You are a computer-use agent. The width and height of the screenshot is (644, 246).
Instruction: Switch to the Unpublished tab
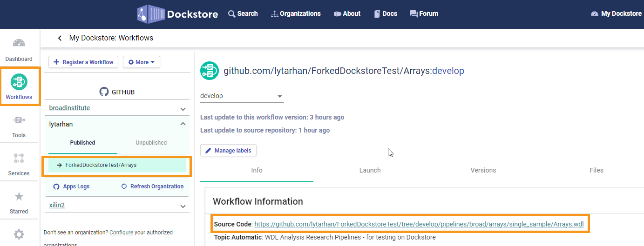tap(151, 143)
